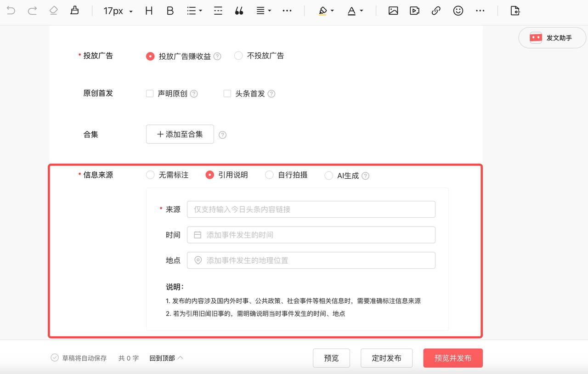Insert a video into the article
This screenshot has width=588, height=374.
pos(414,10)
